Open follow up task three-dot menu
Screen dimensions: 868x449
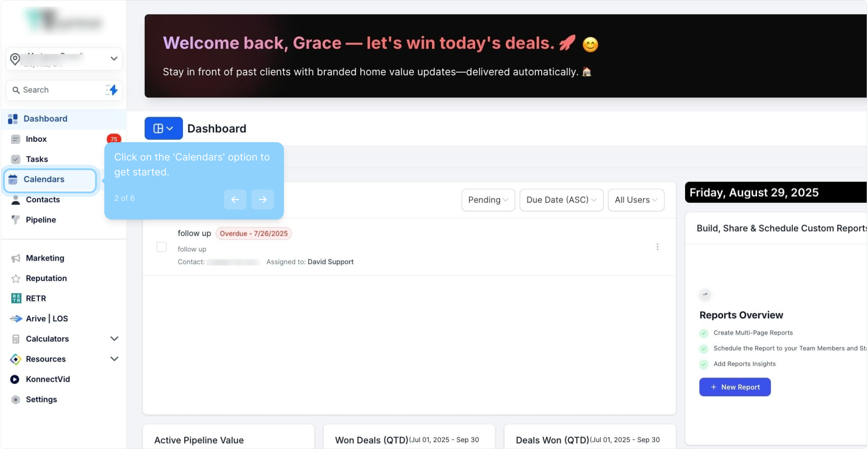coord(657,247)
